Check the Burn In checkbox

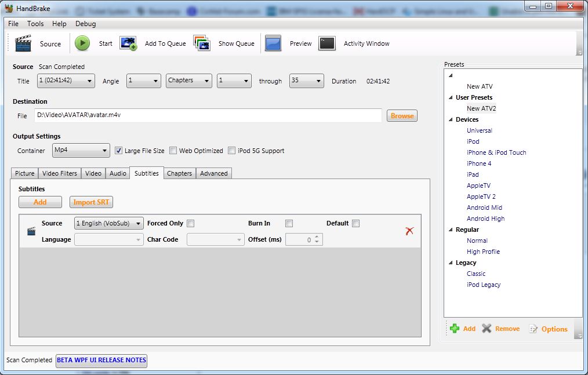289,224
